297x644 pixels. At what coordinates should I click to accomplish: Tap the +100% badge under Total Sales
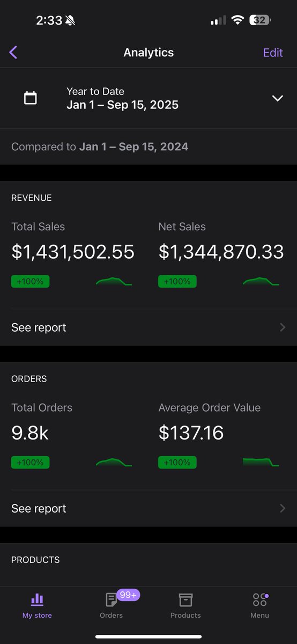(30, 281)
